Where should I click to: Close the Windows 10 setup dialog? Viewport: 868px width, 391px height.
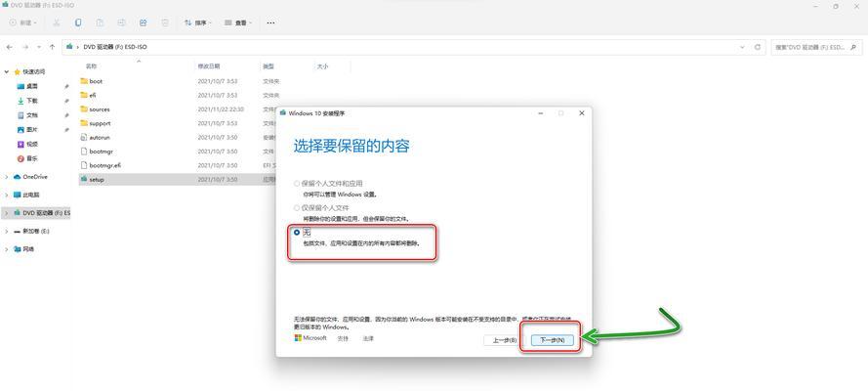581,113
